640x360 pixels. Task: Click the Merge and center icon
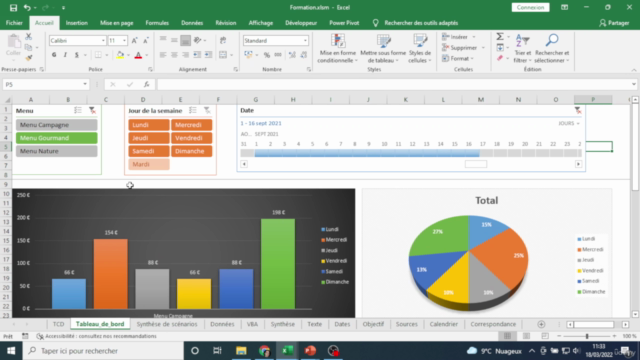pos(223,55)
